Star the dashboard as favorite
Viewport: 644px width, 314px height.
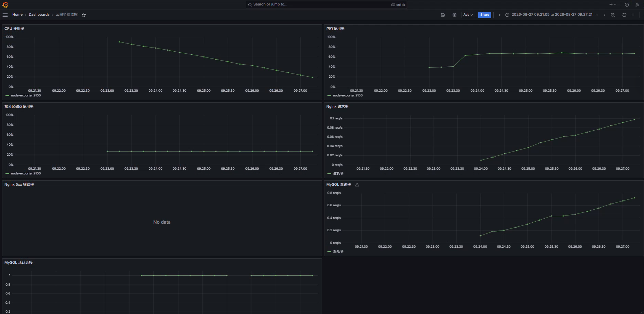[x=84, y=15]
